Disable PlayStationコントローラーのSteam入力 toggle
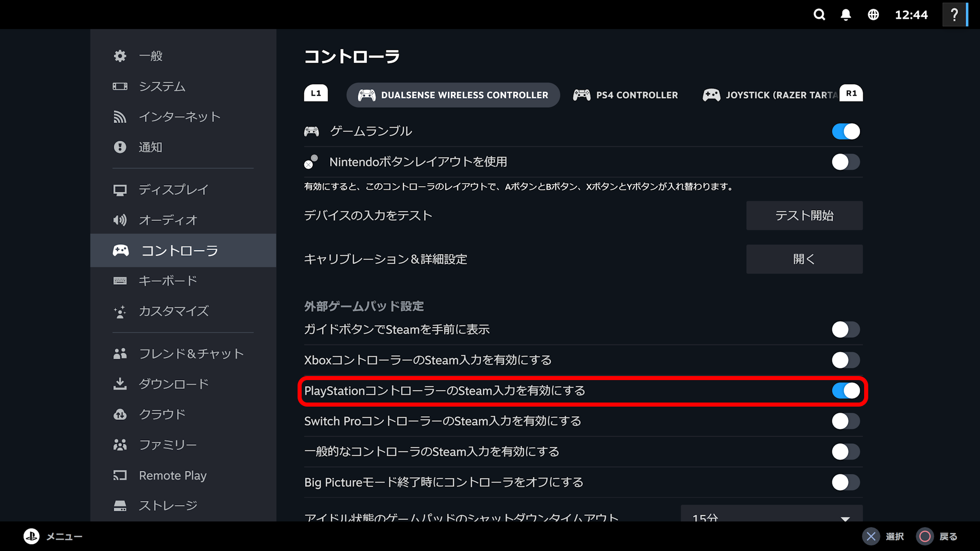980x551 pixels. point(846,391)
